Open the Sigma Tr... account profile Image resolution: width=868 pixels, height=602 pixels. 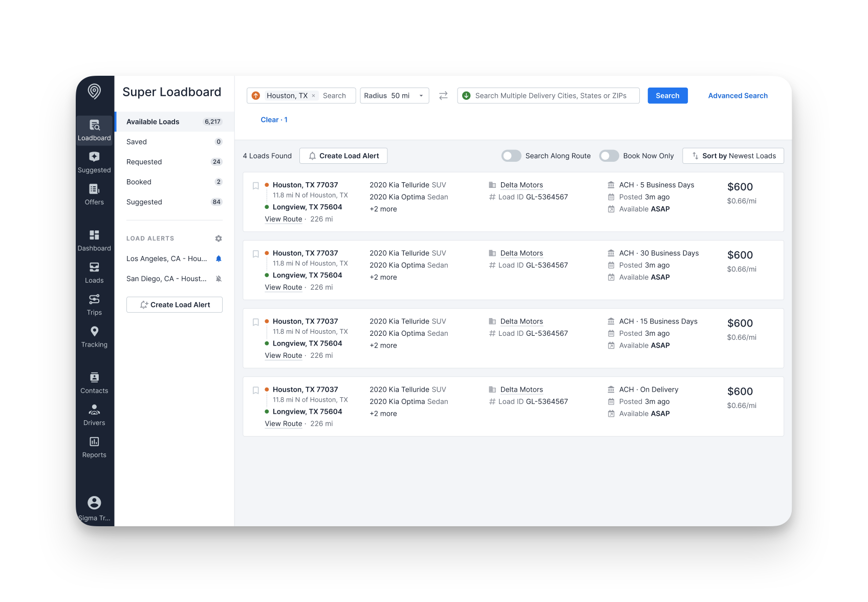[94, 509]
